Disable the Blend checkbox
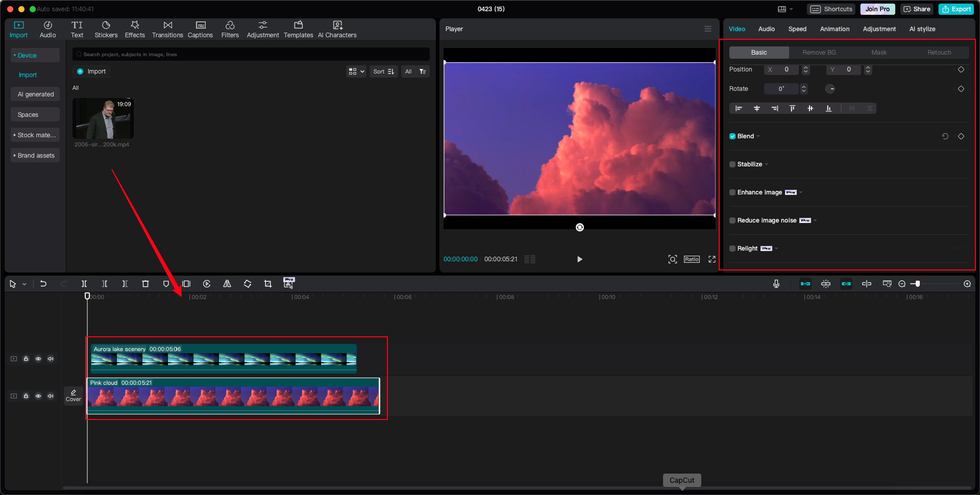 coord(732,136)
